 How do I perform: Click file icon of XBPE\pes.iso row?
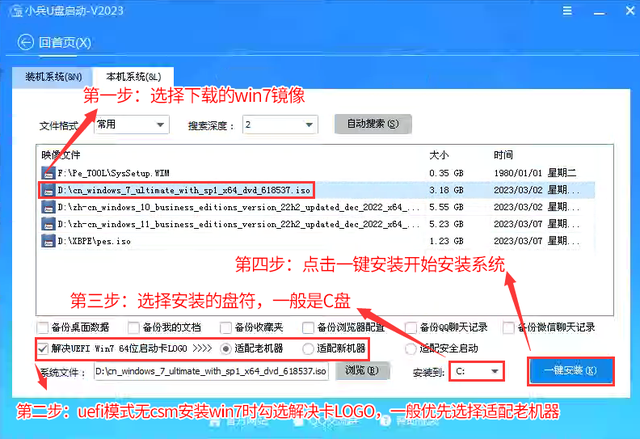pos(49,241)
